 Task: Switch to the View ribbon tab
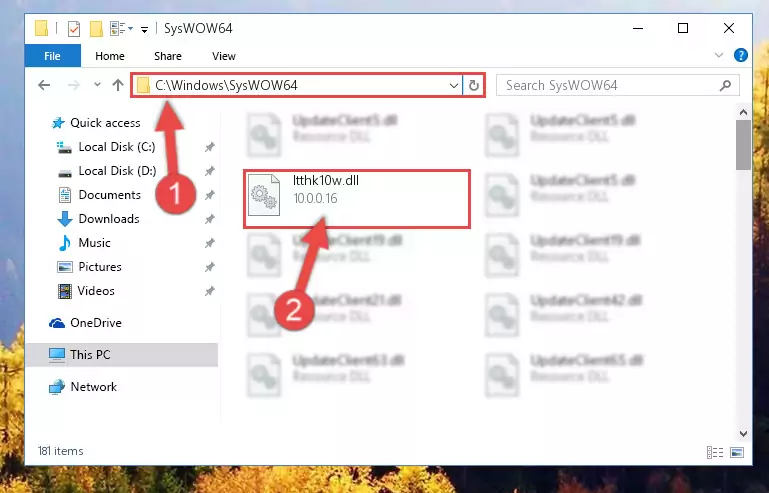224,56
